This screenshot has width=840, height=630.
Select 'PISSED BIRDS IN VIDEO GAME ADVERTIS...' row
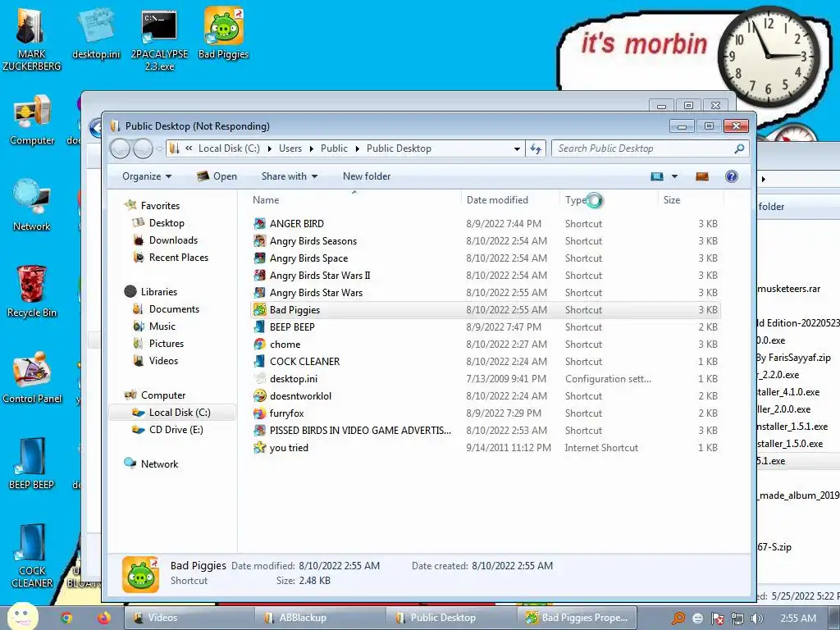point(486,430)
